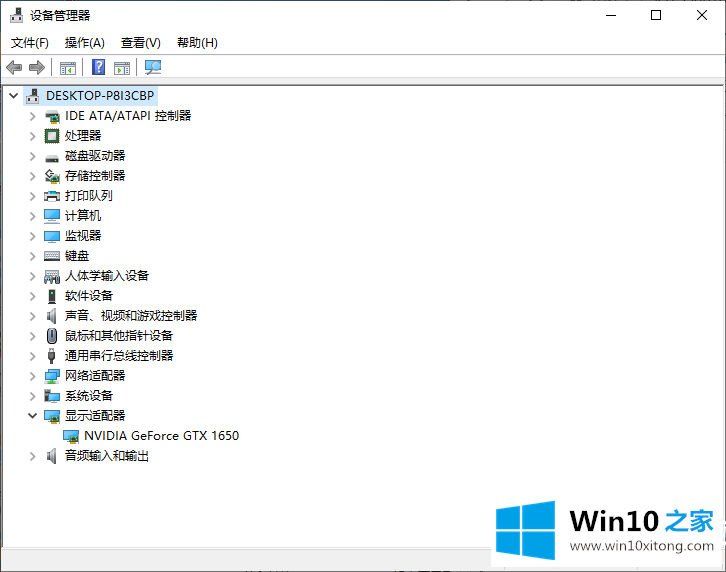
Task: Click the 处理器 processor icon
Action: (x=52, y=136)
